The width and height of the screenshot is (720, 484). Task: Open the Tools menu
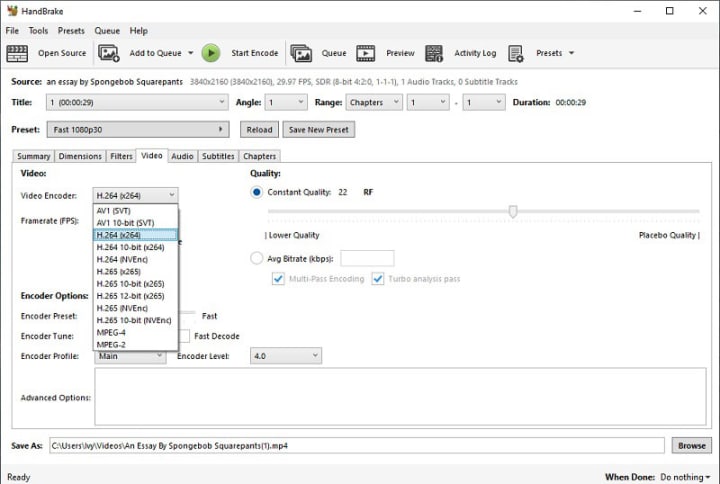[x=38, y=31]
